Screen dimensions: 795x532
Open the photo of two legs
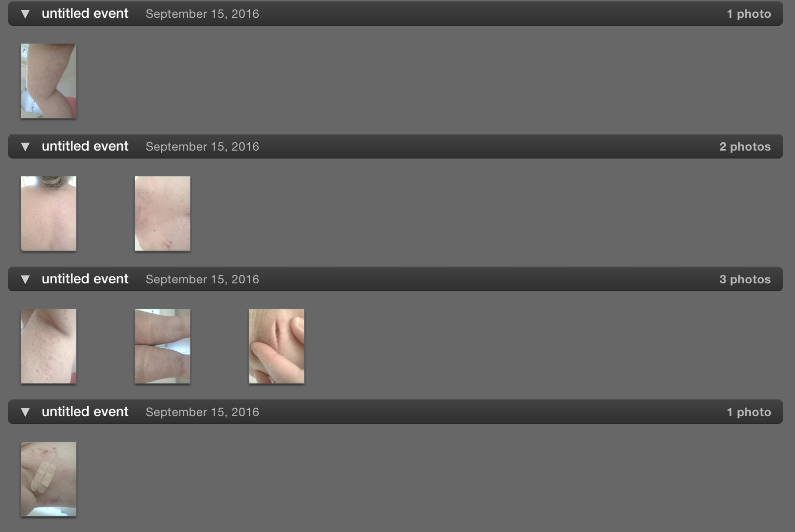pyautogui.click(x=163, y=346)
